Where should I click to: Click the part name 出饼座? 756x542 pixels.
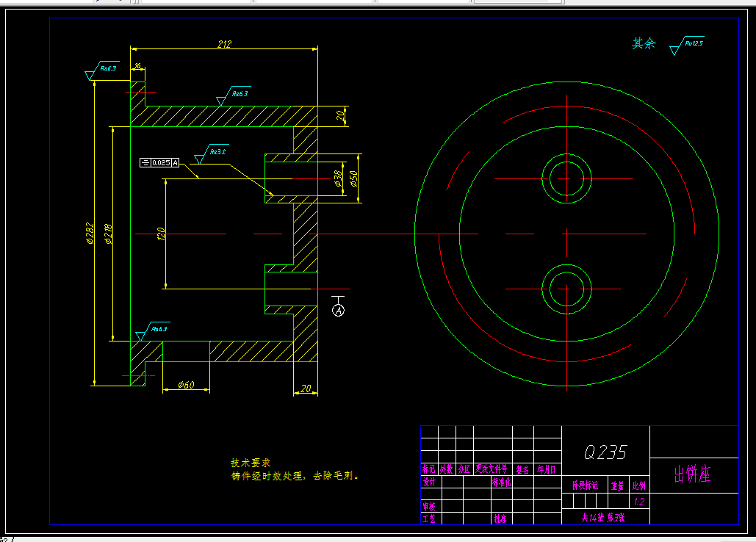point(692,474)
